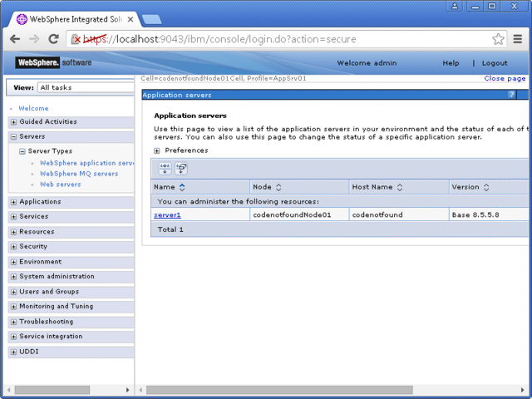Viewport: 532px width, 399px height.
Task: Open the Chrome menu button
Action: 518,39
